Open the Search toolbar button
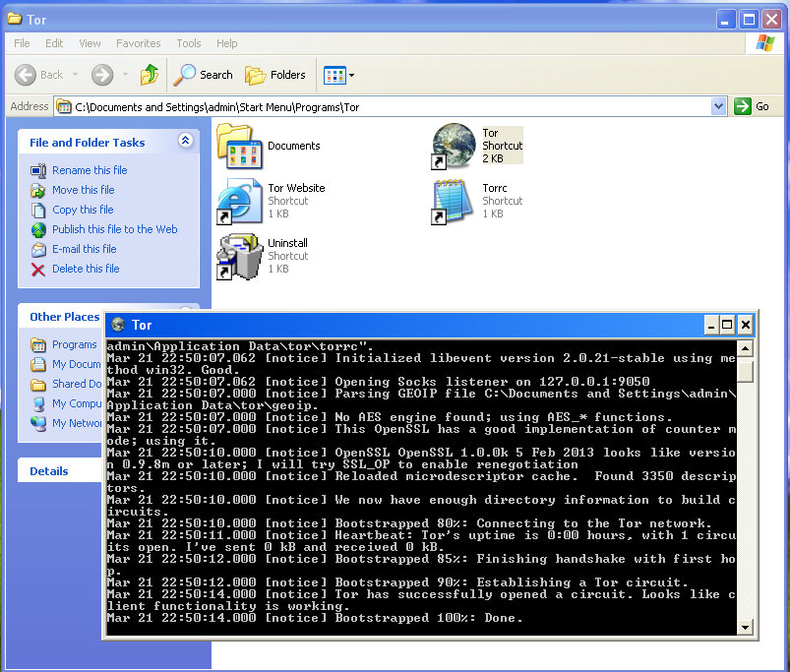Image resolution: width=790 pixels, height=672 pixels. pyautogui.click(x=204, y=75)
